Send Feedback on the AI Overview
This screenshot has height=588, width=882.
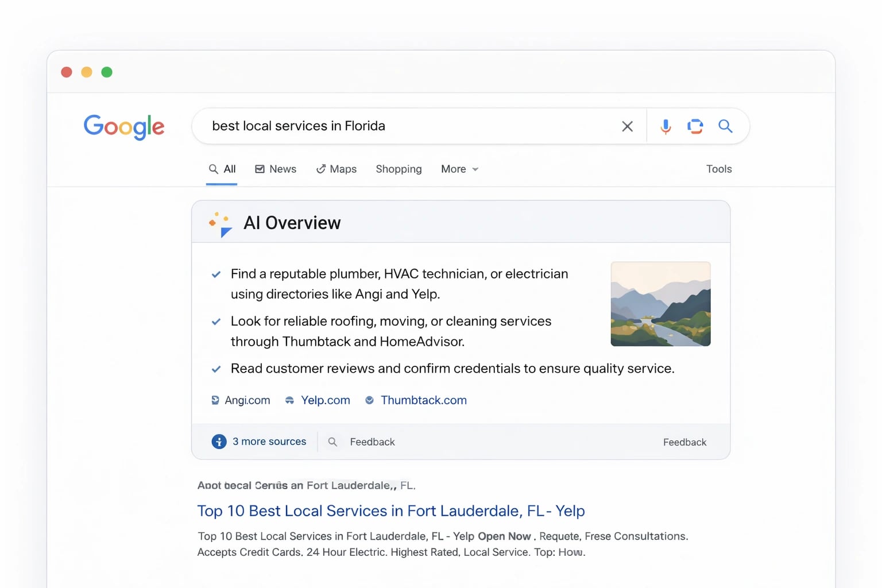click(x=684, y=442)
